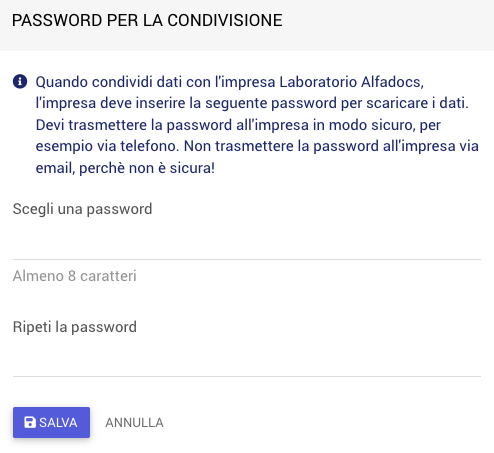The image size is (494, 453).
Task: Click the underline beneath the repeat password field
Action: click(247, 377)
